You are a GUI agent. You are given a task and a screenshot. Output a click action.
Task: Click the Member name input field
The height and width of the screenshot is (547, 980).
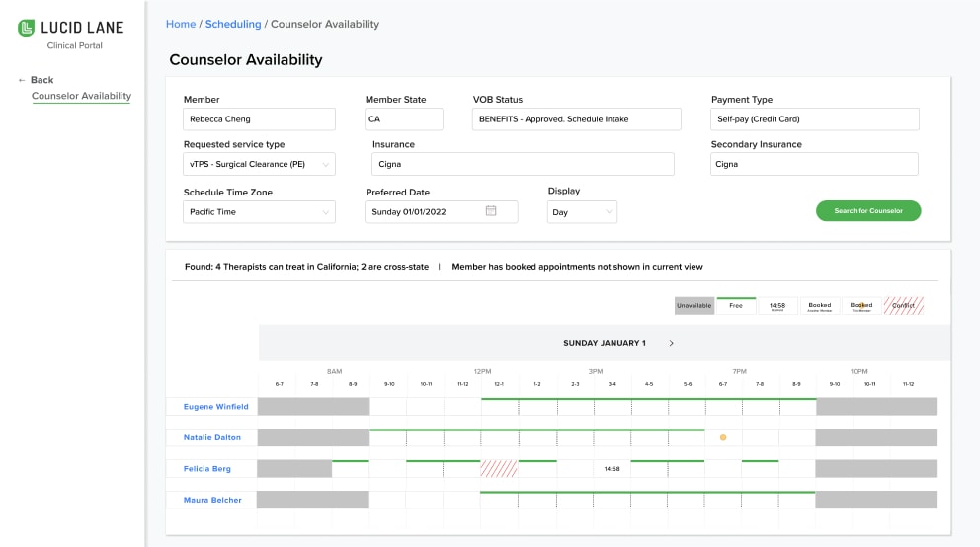(x=260, y=119)
